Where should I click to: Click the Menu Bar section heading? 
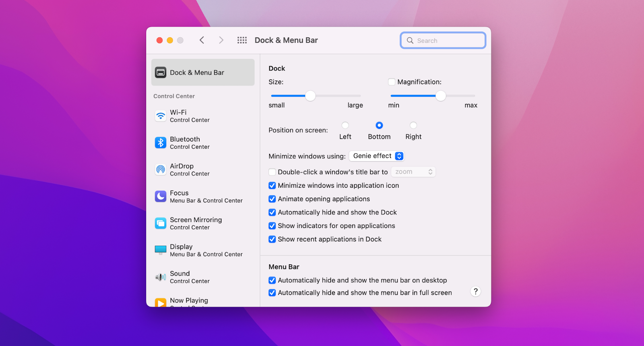tap(284, 267)
